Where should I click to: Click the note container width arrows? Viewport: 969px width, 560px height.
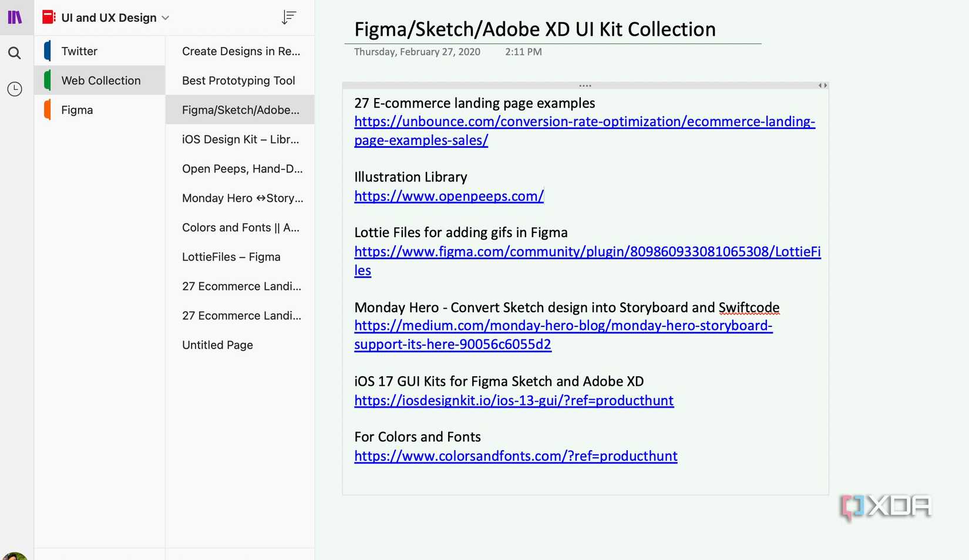[x=823, y=85]
